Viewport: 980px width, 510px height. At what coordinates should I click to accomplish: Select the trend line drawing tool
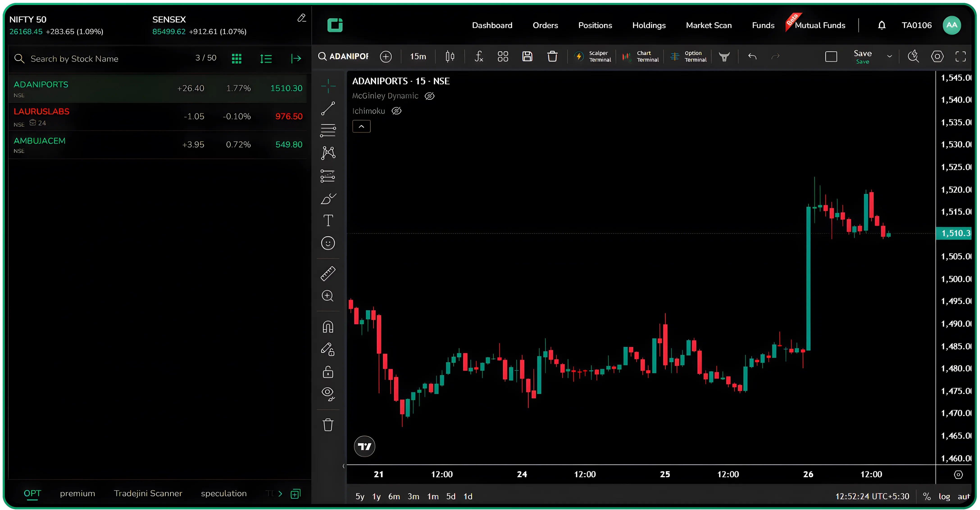(328, 109)
